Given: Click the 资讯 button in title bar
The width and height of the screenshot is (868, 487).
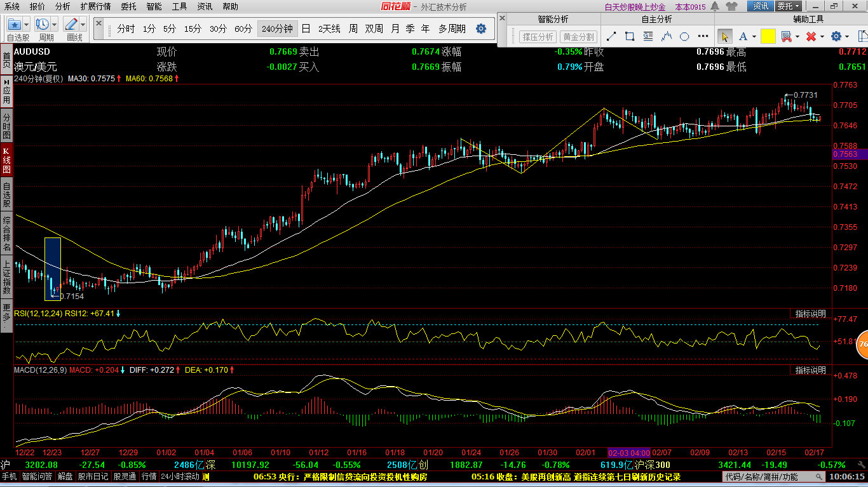Looking at the screenshot, I should click(x=760, y=6).
